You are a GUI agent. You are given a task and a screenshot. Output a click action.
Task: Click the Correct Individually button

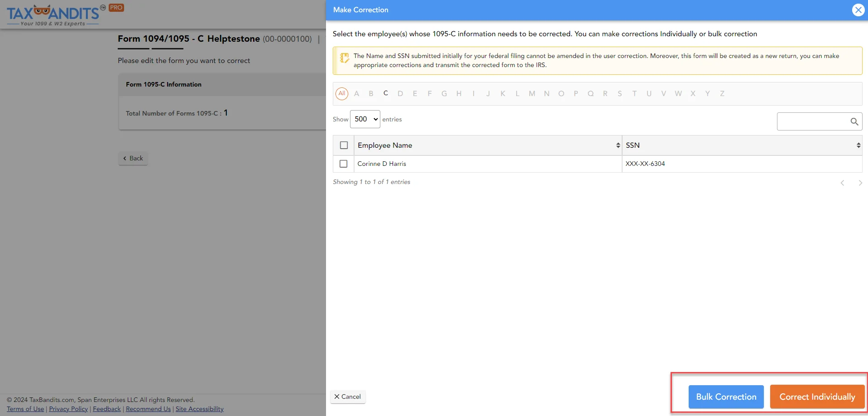817,397
